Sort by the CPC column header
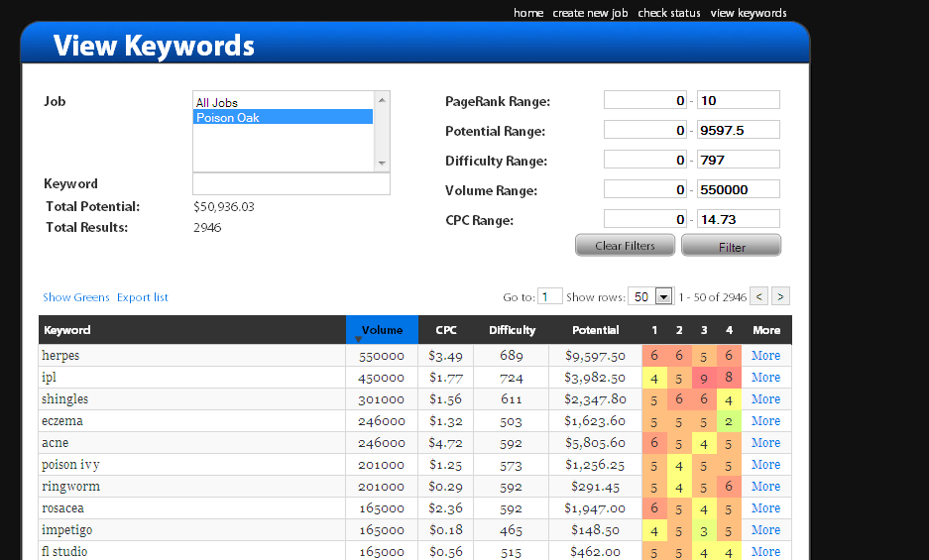Image resolution: width=929 pixels, height=560 pixels. tap(446, 330)
